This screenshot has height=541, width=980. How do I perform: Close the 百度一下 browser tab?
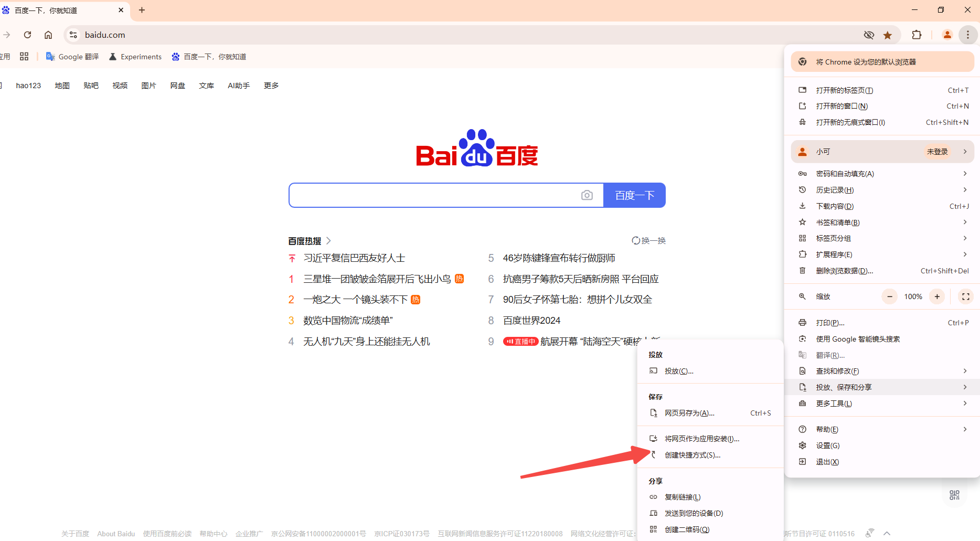121,10
